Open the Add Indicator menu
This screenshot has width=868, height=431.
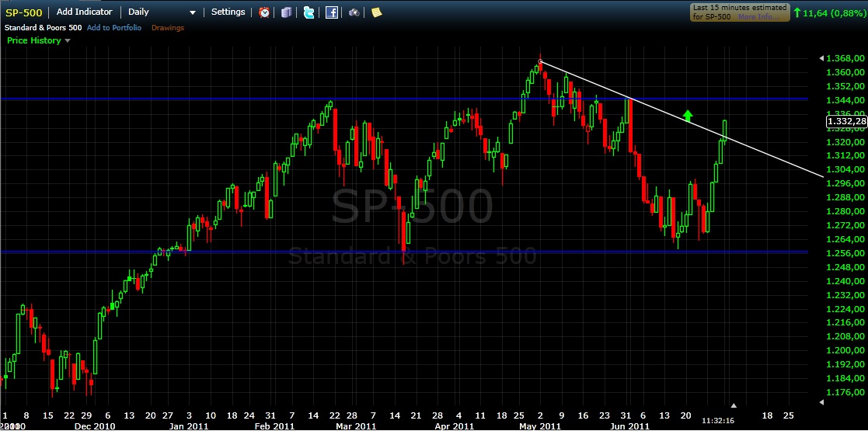pos(84,12)
